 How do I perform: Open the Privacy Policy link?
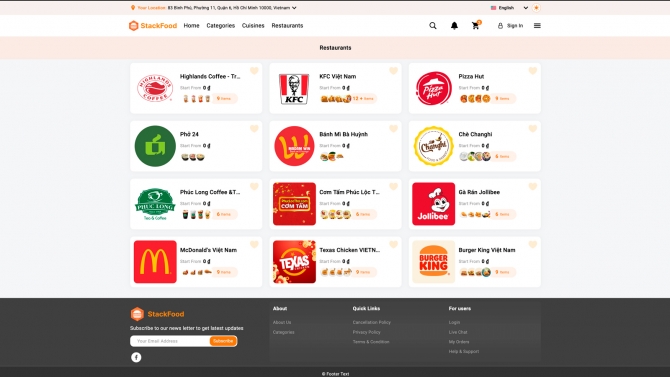coord(366,332)
